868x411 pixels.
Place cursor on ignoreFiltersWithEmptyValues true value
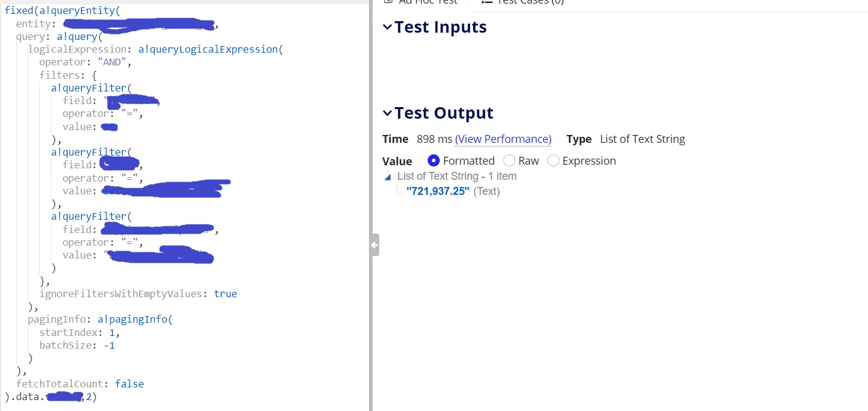pyautogui.click(x=225, y=294)
